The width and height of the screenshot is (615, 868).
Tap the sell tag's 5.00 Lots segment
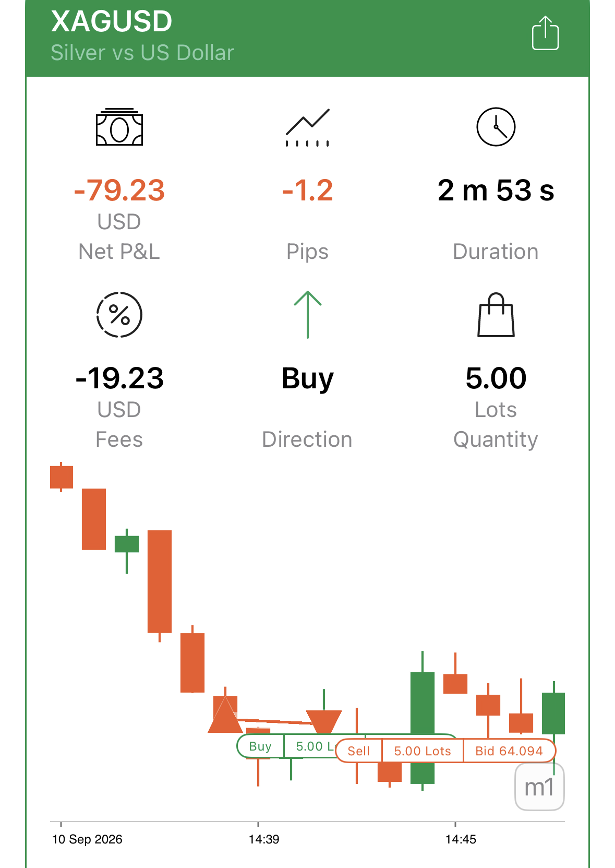pos(423,751)
